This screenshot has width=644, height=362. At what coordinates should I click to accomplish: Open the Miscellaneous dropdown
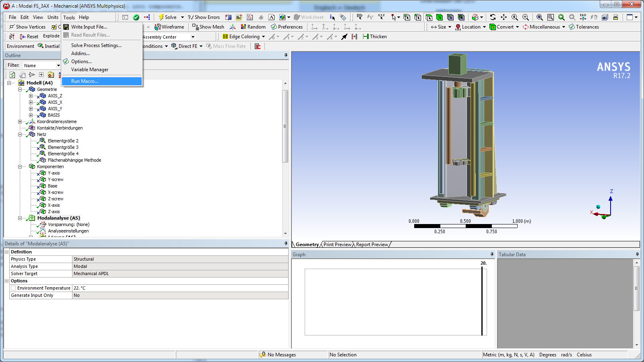(x=563, y=27)
